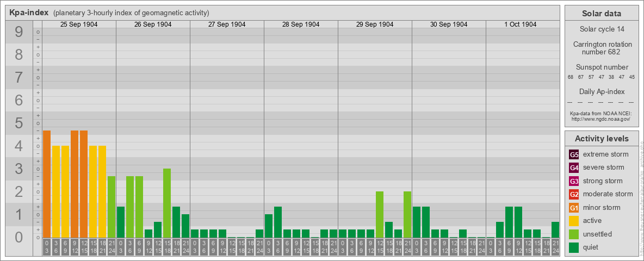Select the G2 moderate storm badge
The width and height of the screenshot is (644, 261).
[x=574, y=194]
